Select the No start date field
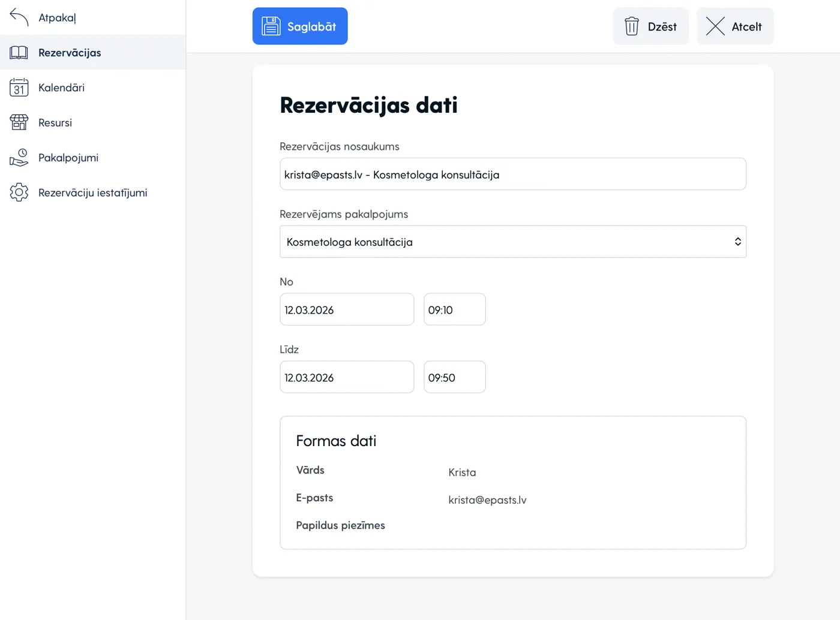 pos(347,310)
